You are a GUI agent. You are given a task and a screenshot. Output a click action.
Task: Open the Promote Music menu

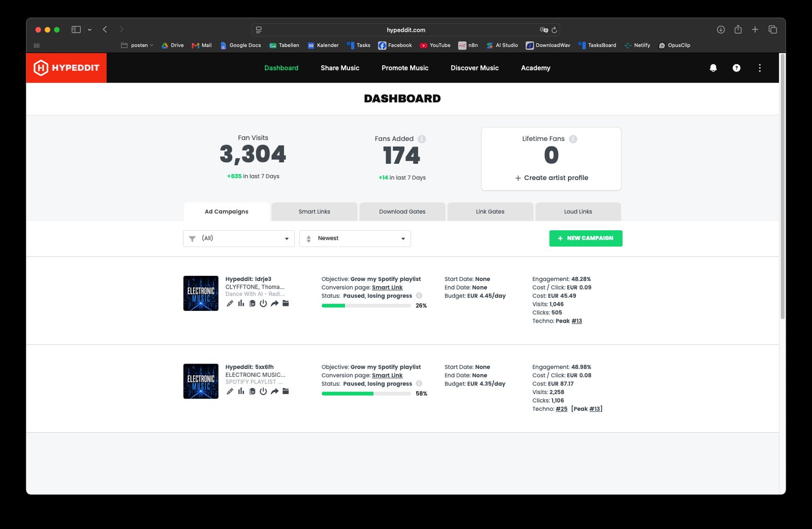click(x=405, y=68)
